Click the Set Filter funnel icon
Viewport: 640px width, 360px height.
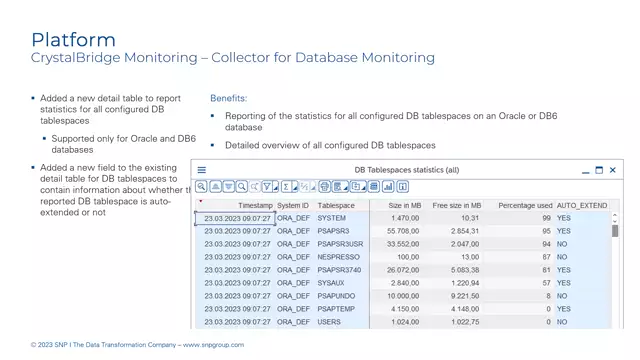tap(267, 187)
